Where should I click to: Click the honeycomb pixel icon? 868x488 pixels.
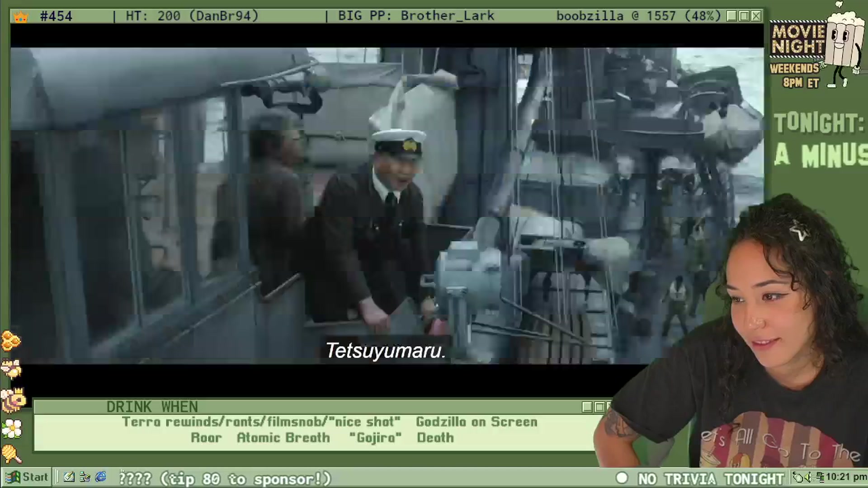click(x=11, y=341)
